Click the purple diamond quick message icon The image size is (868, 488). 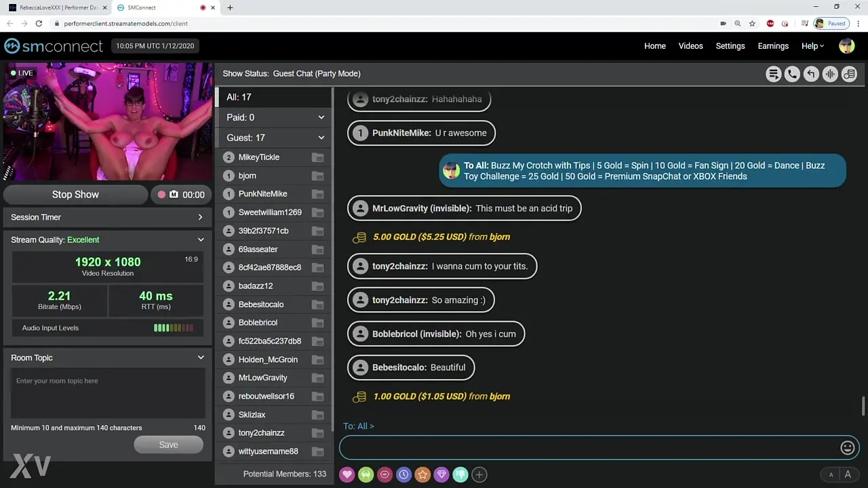441,474
